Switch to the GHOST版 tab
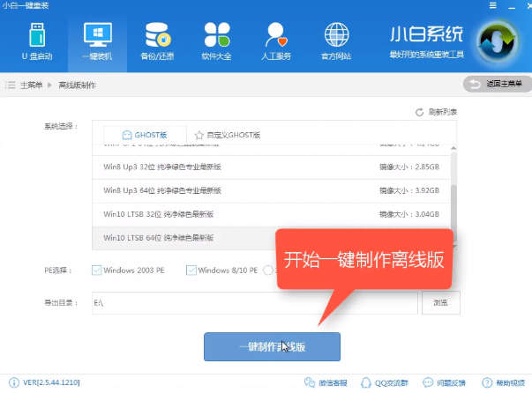Viewport: 532px width, 393px height. [144, 135]
